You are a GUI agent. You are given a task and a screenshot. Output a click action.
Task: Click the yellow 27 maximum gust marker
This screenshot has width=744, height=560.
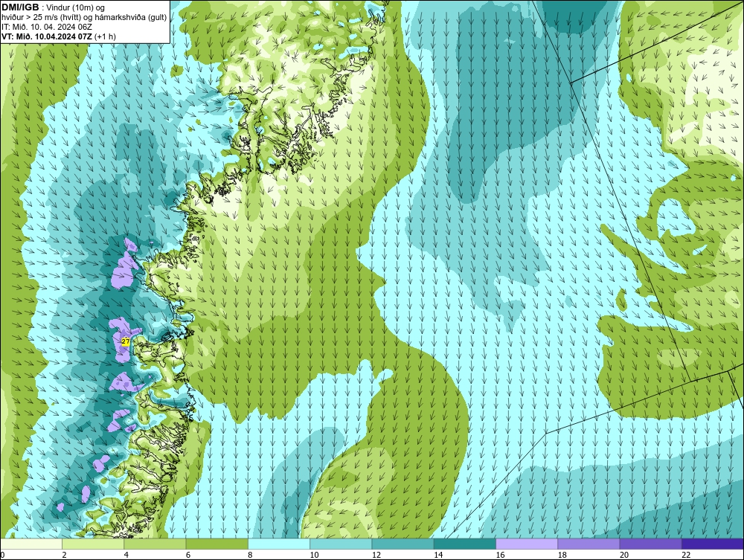[126, 341]
